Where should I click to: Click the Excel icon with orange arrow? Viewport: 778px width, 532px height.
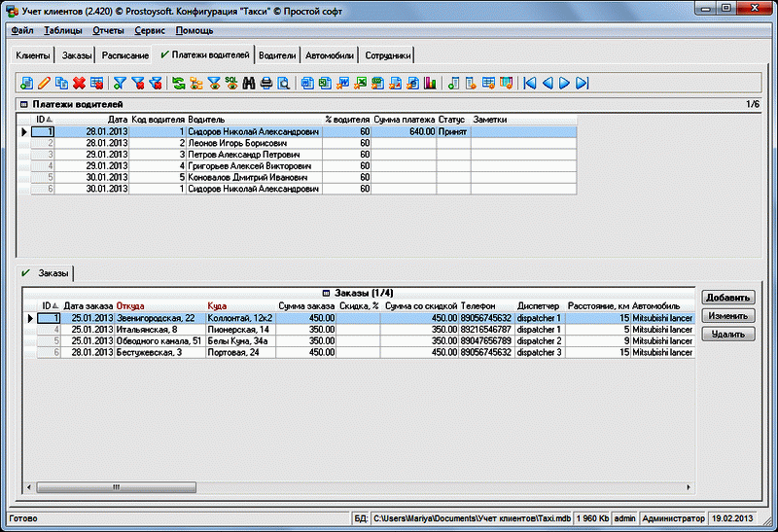(360, 83)
